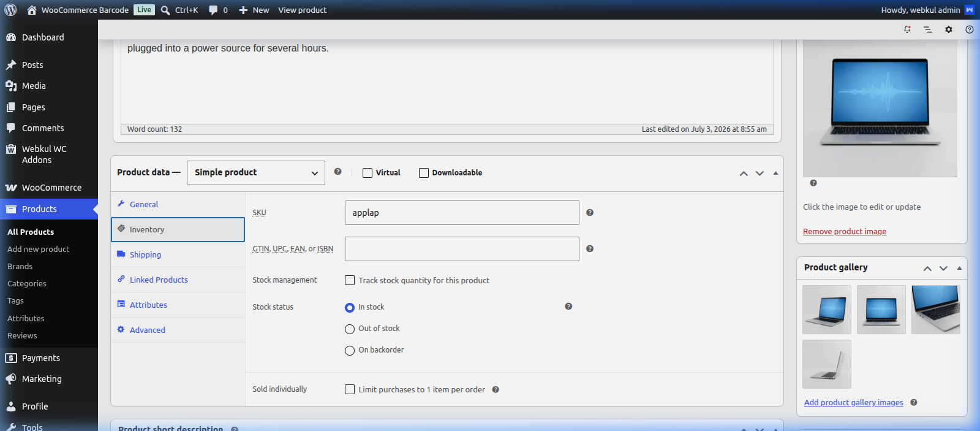The image size is (980, 431).
Task: Click the comments bubble icon in admin bar
Action: (x=213, y=10)
